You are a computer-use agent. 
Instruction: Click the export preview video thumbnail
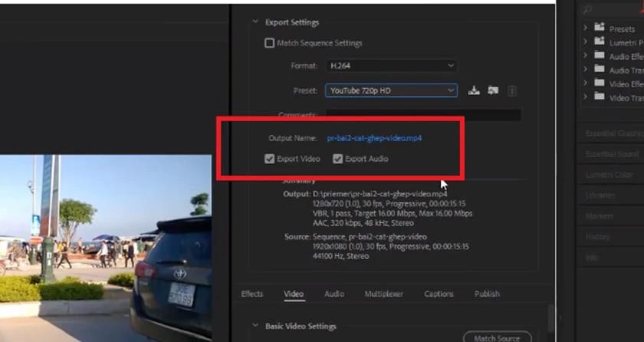pos(106,248)
